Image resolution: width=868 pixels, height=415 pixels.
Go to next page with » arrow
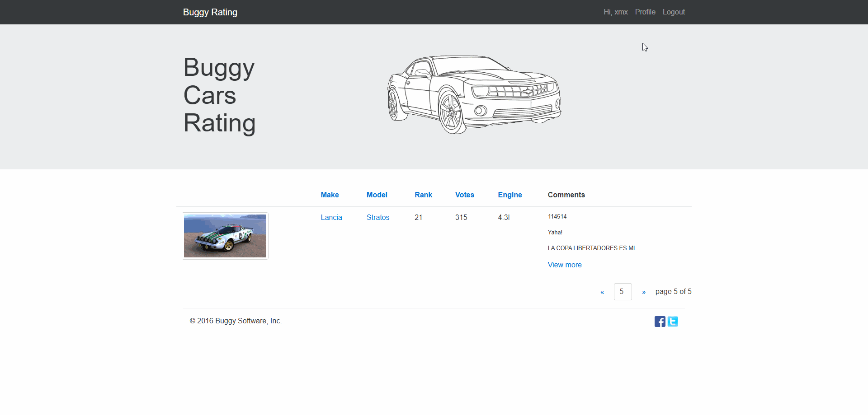[644, 292]
